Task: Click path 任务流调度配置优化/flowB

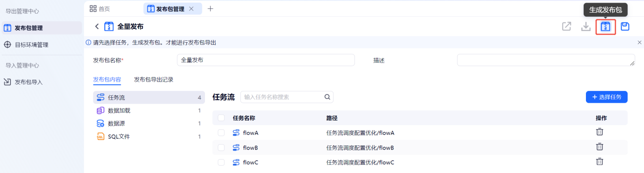Action: point(360,148)
